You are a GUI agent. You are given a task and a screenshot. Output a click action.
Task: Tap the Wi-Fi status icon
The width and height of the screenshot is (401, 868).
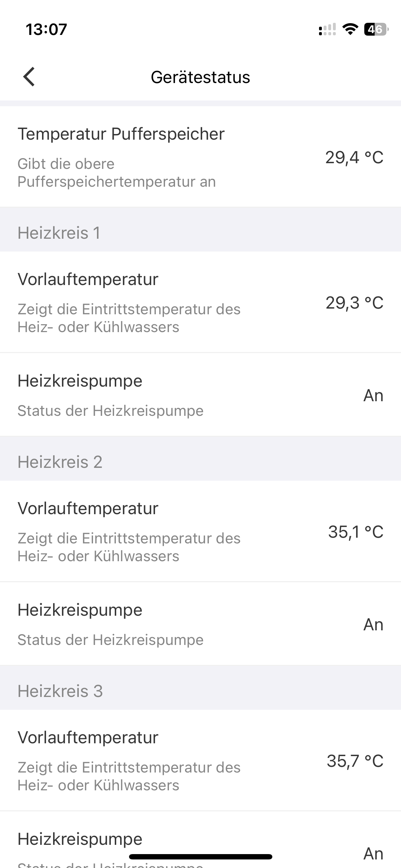(x=350, y=29)
